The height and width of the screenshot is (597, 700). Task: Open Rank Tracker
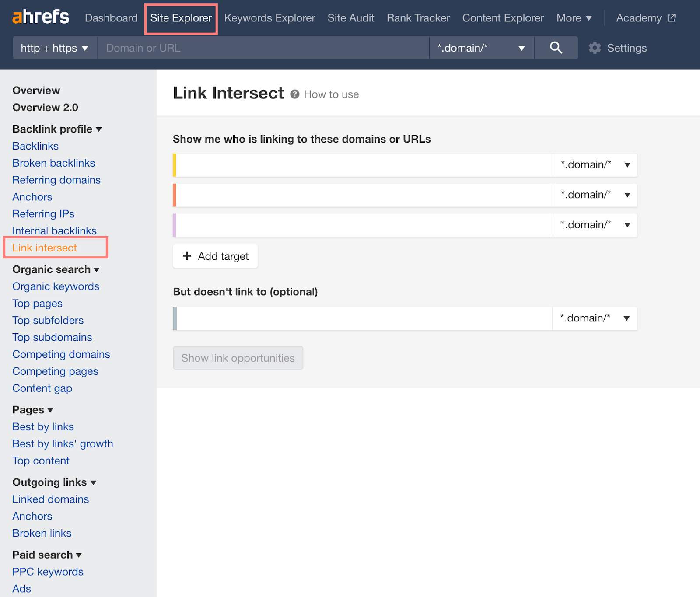coord(418,18)
